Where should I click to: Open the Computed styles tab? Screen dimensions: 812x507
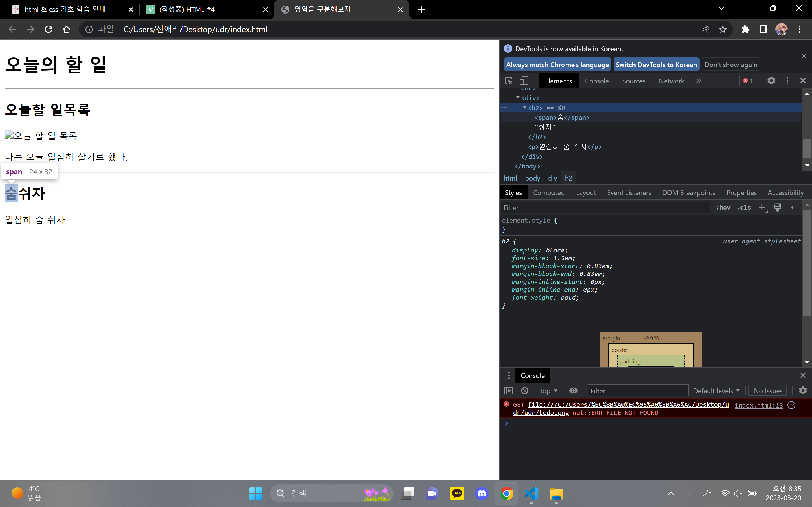pyautogui.click(x=549, y=192)
